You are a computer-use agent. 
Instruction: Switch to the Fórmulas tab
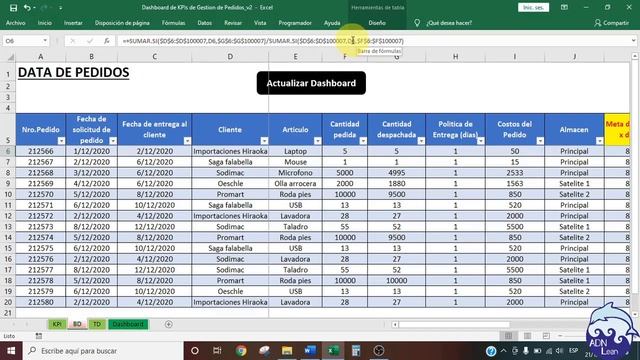click(173, 23)
